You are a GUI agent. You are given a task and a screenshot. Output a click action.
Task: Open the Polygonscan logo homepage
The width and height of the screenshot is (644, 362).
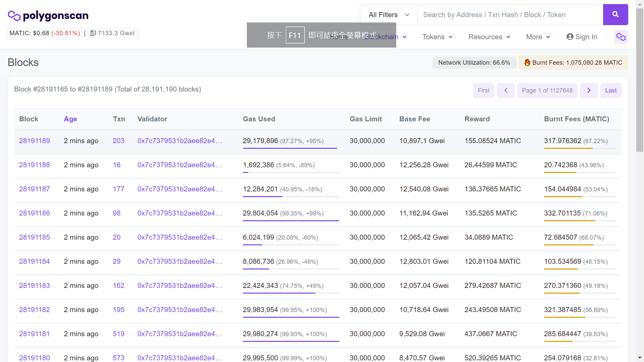[48, 15]
